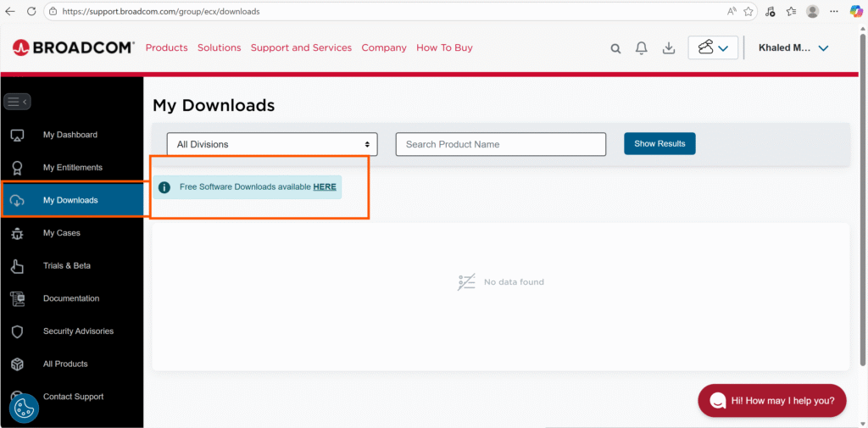The width and height of the screenshot is (868, 428).
Task: Open the notifications bell icon
Action: coord(643,48)
